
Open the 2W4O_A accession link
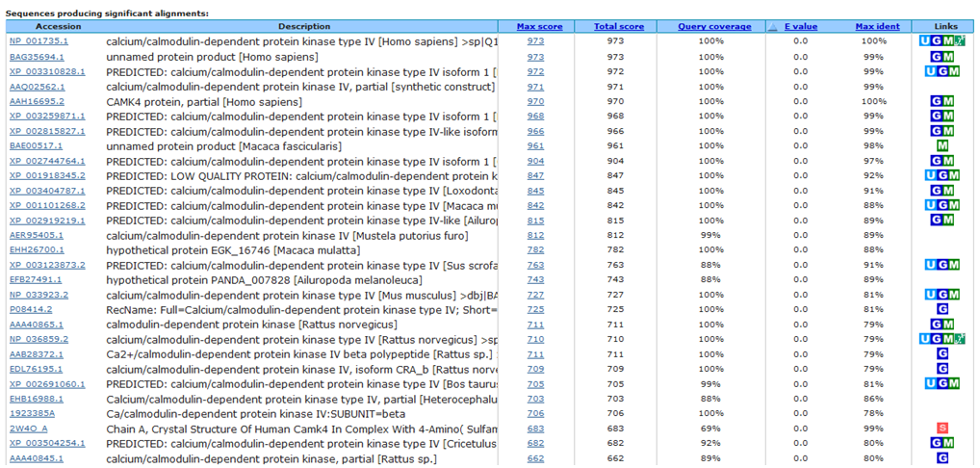click(x=29, y=429)
